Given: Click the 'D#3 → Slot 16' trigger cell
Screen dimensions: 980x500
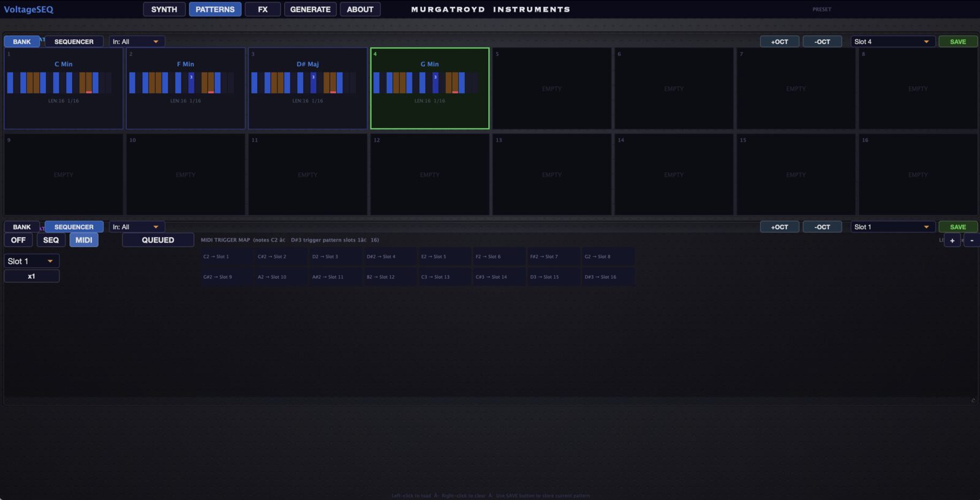Looking at the screenshot, I should coord(608,277).
